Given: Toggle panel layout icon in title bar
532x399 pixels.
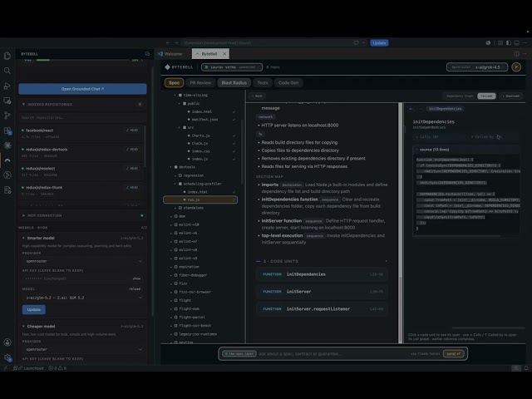Looking at the screenshot, I should point(516,42).
